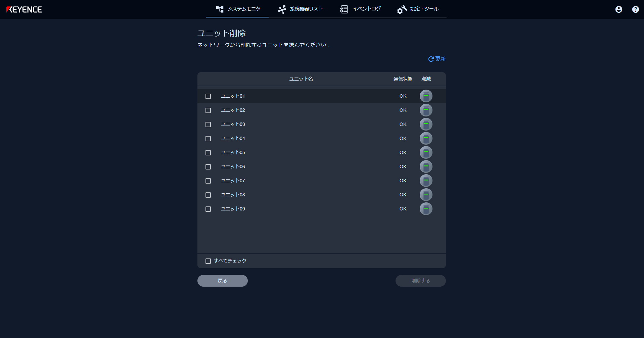Click the ユニット06 name in the list
The height and width of the screenshot is (338, 644).
tap(233, 166)
